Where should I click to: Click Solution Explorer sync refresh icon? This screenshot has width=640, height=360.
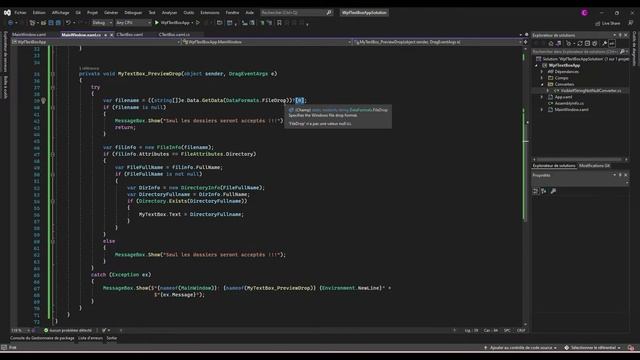coord(580,43)
